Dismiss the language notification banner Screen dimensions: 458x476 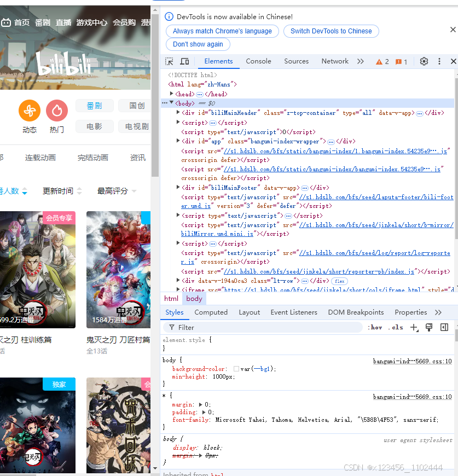tap(453, 30)
